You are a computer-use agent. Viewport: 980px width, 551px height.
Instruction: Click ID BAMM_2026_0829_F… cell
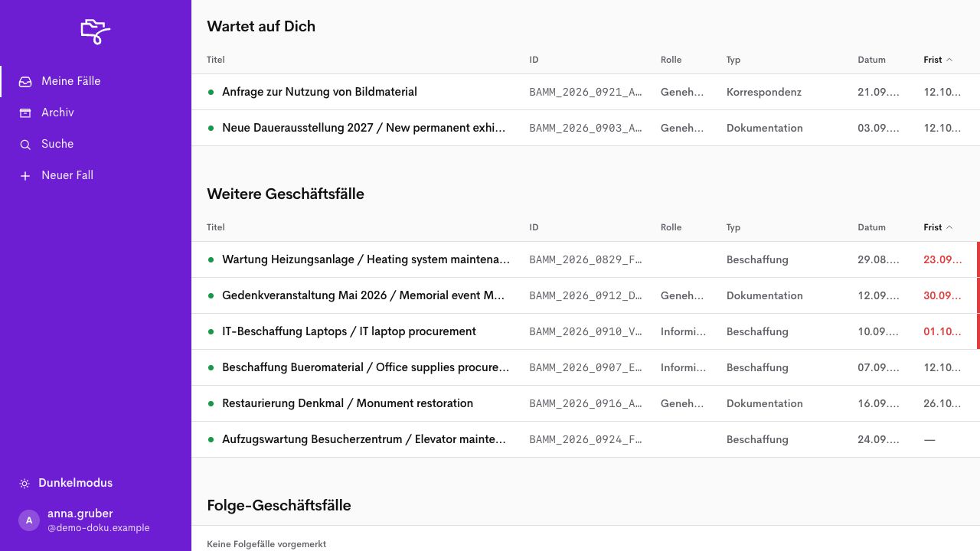(x=586, y=259)
